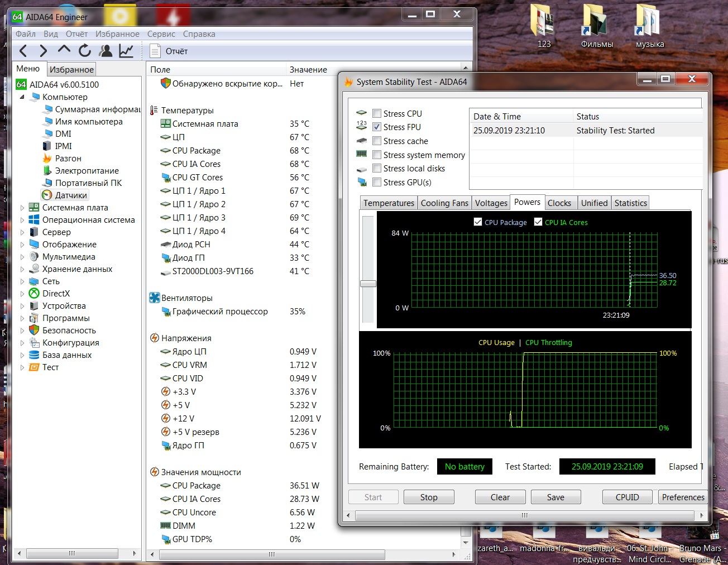728x565 pixels.
Task: Collapse the Компьютер tree node
Action: coord(22,97)
